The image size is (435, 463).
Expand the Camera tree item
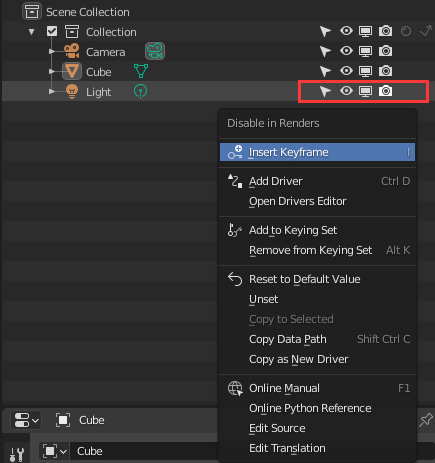(52, 51)
